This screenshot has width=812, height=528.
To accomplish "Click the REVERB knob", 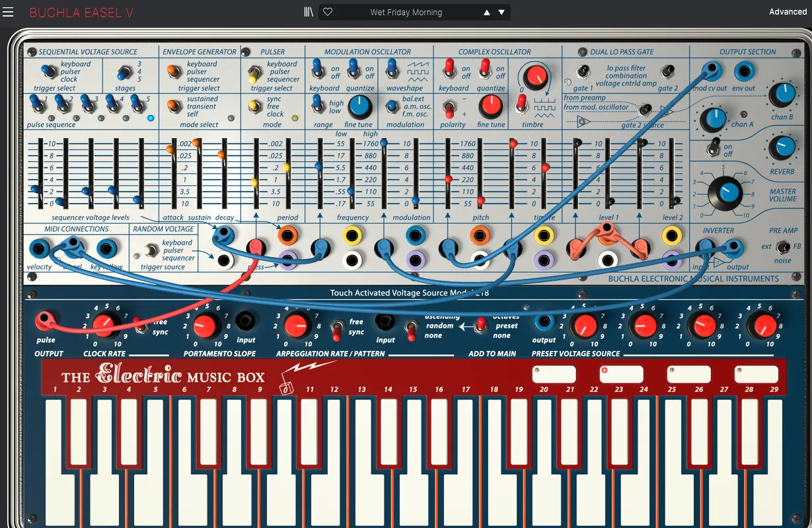I will [x=782, y=147].
